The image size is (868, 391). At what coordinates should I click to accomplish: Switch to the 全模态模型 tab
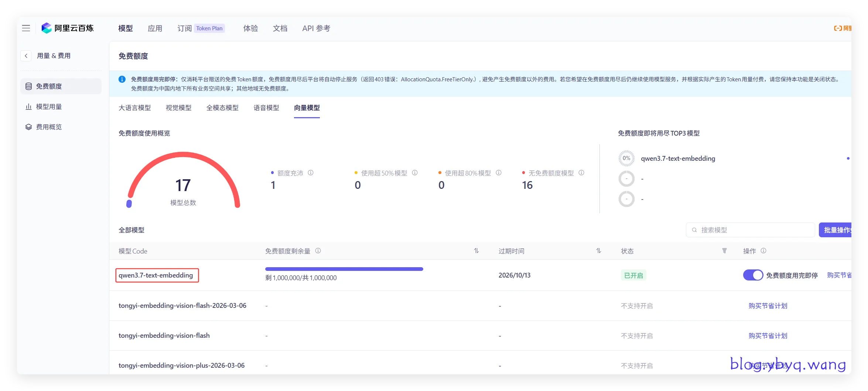coord(222,108)
